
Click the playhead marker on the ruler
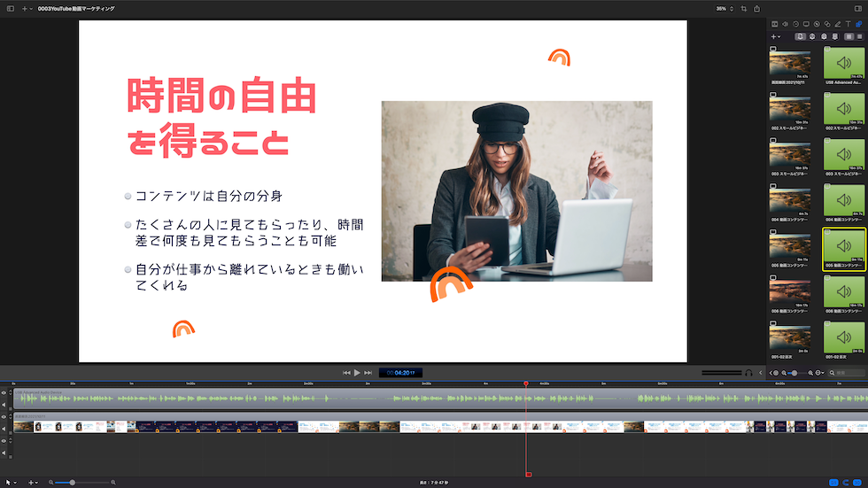(x=526, y=383)
